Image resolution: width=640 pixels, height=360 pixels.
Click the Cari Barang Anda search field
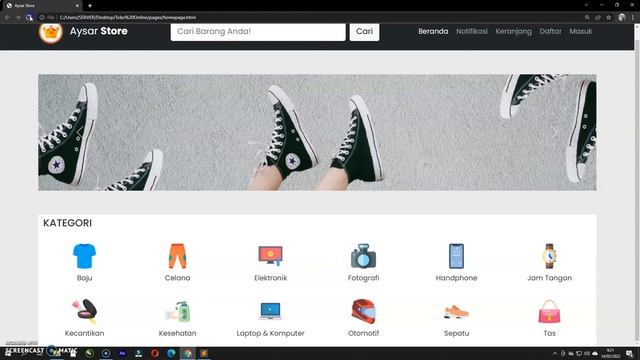[258, 31]
